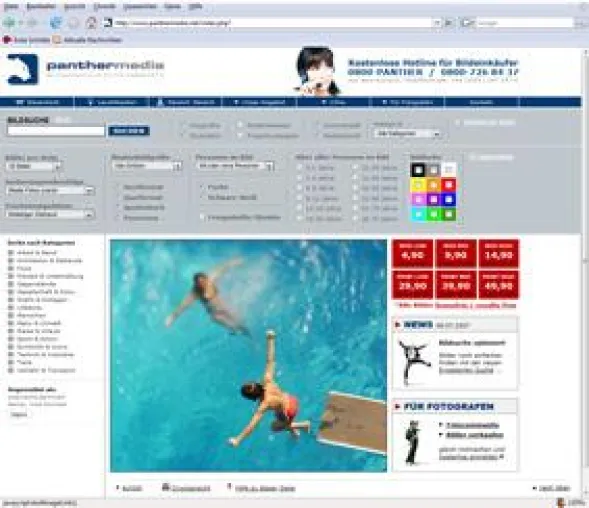The image size is (589, 508).
Task: Click the first bookmarks toolbar icon
Action: tap(7, 39)
